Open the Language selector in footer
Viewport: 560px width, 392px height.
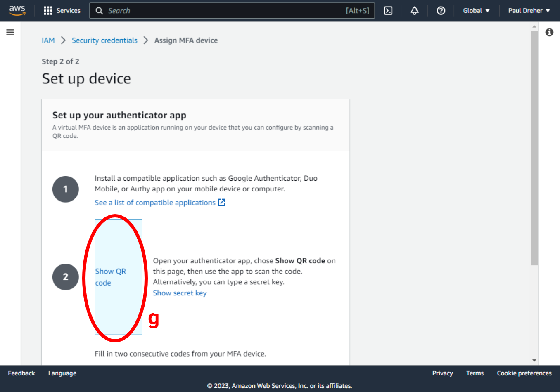point(62,373)
